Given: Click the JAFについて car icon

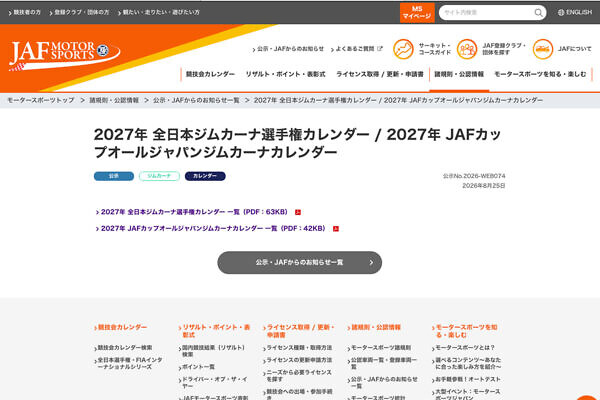Looking at the screenshot, I should click(x=543, y=49).
